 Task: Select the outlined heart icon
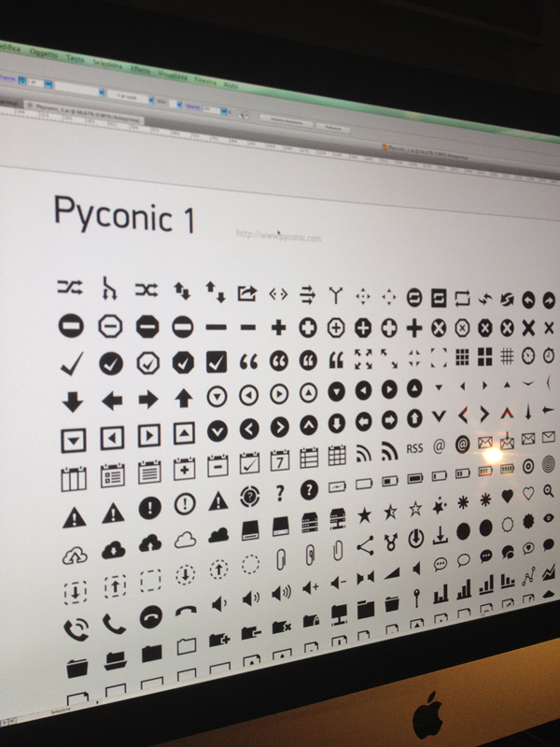[528, 493]
